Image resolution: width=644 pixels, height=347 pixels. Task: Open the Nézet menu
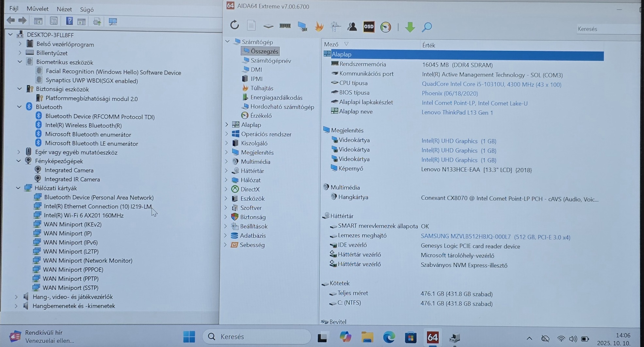point(64,9)
